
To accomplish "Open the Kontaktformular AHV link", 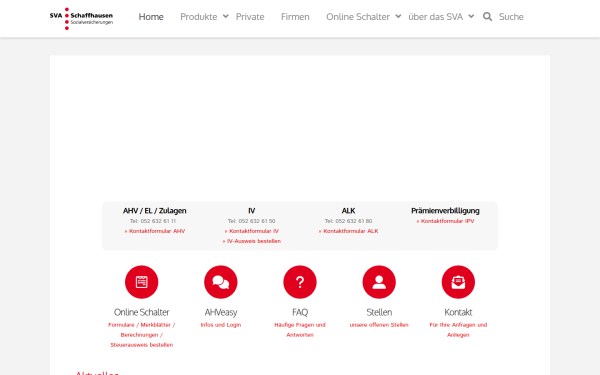I will coord(155,231).
